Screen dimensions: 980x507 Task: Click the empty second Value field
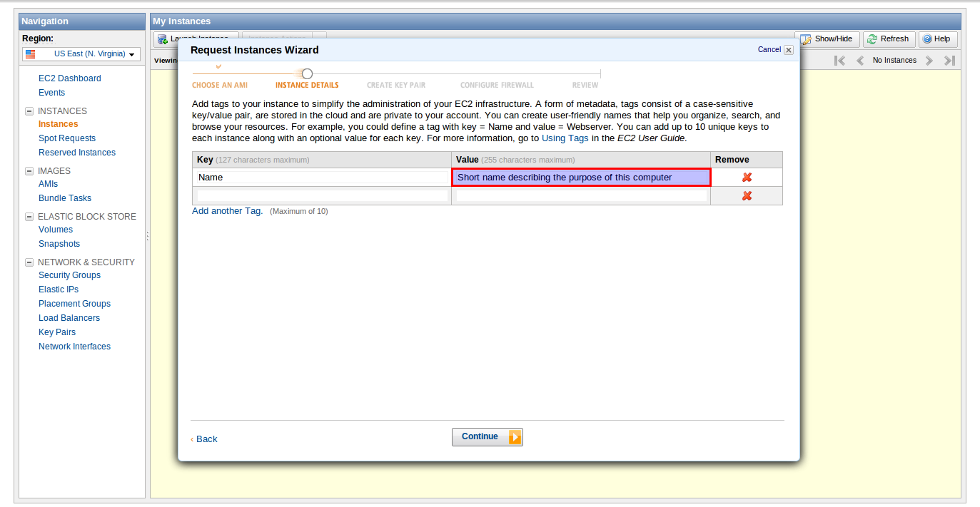point(581,196)
